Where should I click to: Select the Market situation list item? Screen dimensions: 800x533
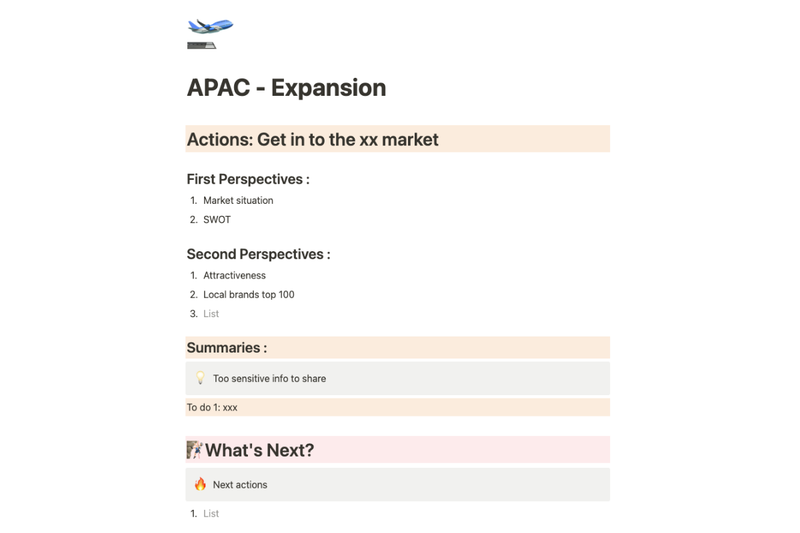(x=238, y=200)
